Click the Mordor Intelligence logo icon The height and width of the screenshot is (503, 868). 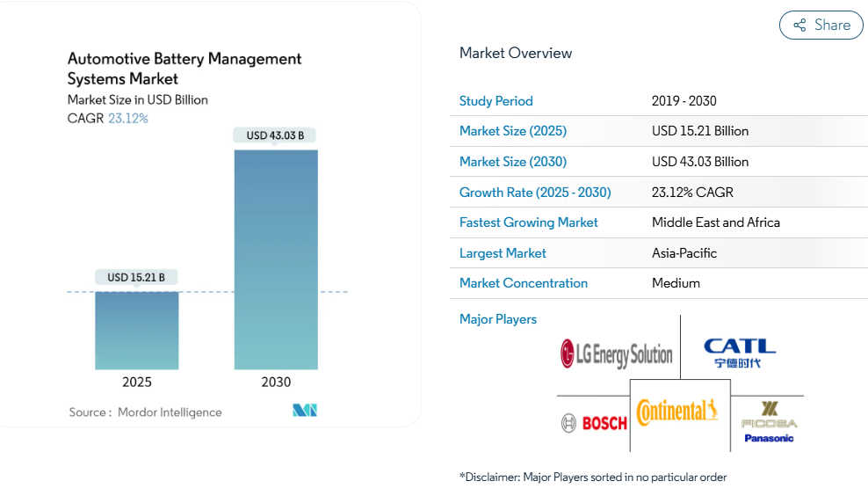305,411
